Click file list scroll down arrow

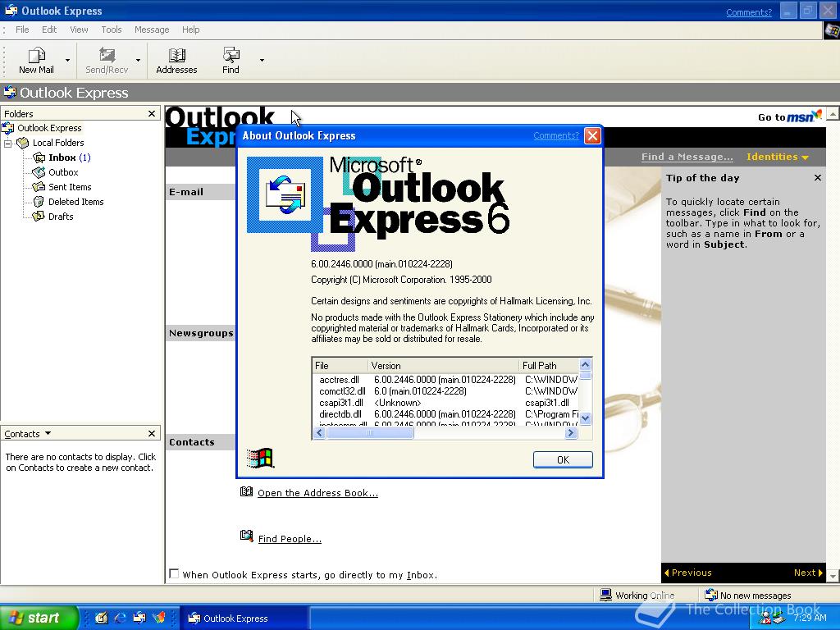tap(586, 418)
